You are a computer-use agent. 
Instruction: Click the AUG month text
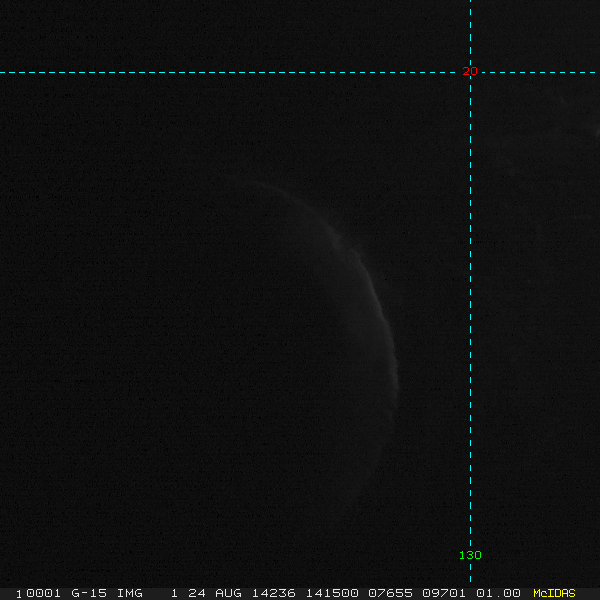tap(228, 593)
